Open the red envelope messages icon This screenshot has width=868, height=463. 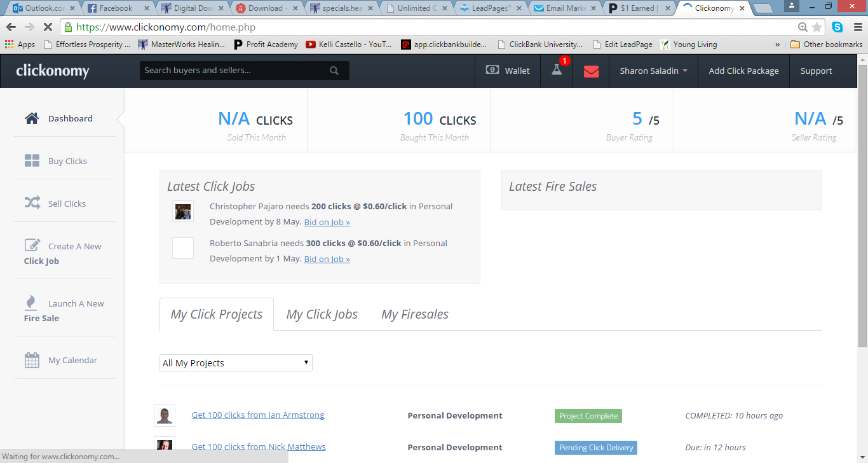(591, 71)
